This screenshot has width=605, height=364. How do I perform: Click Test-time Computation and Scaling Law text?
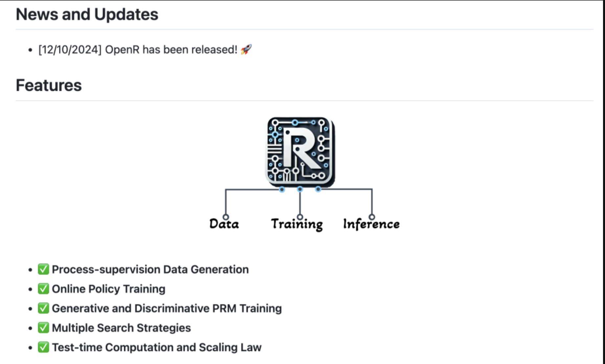tap(157, 347)
